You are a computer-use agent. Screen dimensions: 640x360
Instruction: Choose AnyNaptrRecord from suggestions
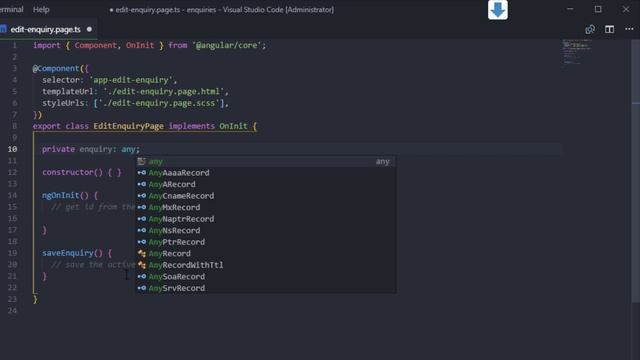(x=266, y=219)
